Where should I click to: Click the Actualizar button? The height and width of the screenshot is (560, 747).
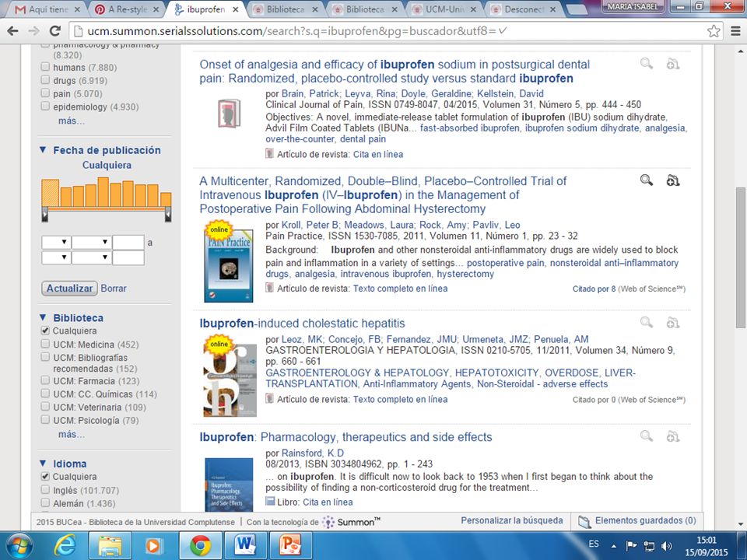pos(69,288)
